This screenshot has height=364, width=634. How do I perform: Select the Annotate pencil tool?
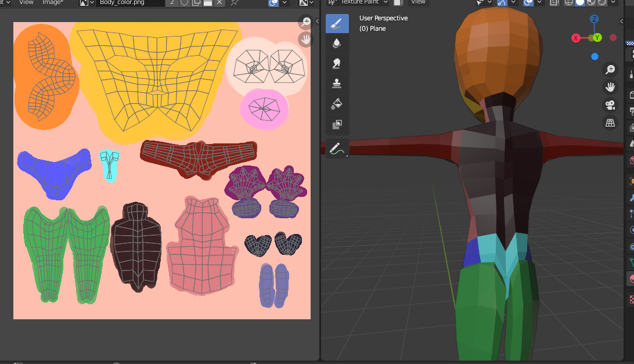click(337, 149)
